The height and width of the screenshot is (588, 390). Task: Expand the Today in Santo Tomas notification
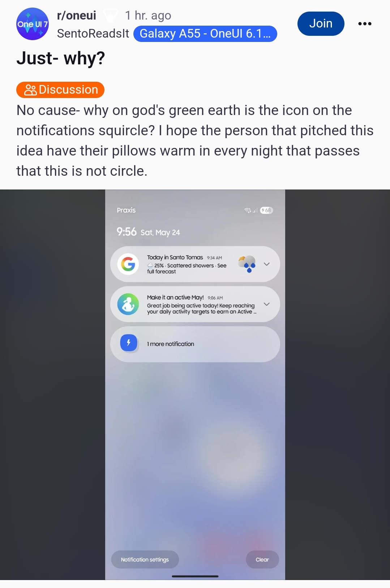tap(267, 264)
